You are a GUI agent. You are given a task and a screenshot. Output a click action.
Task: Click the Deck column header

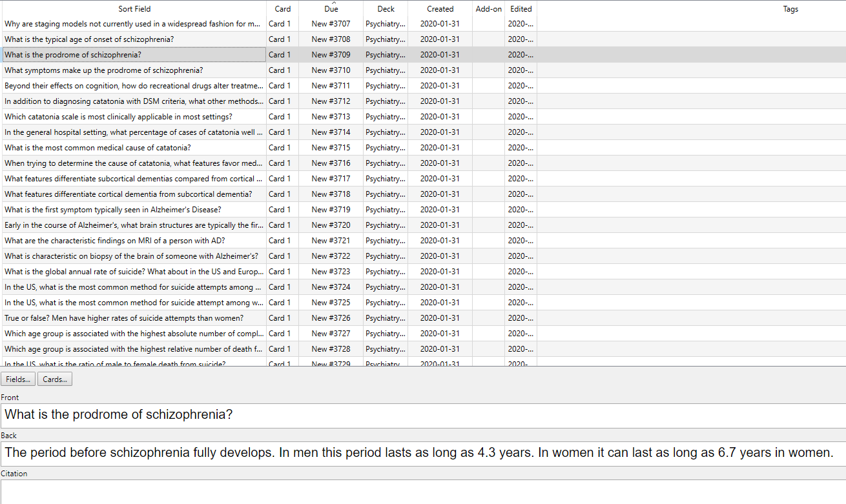coord(386,9)
